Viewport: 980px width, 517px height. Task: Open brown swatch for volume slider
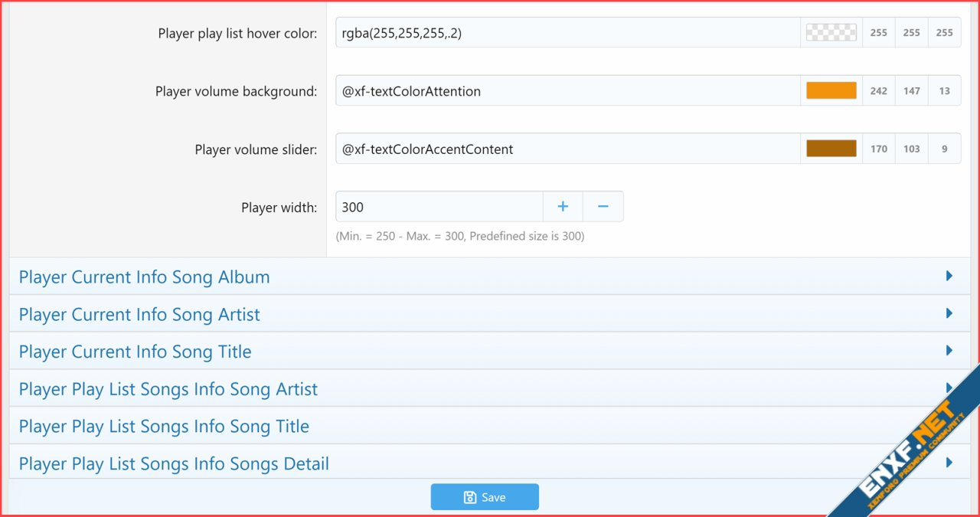[831, 149]
